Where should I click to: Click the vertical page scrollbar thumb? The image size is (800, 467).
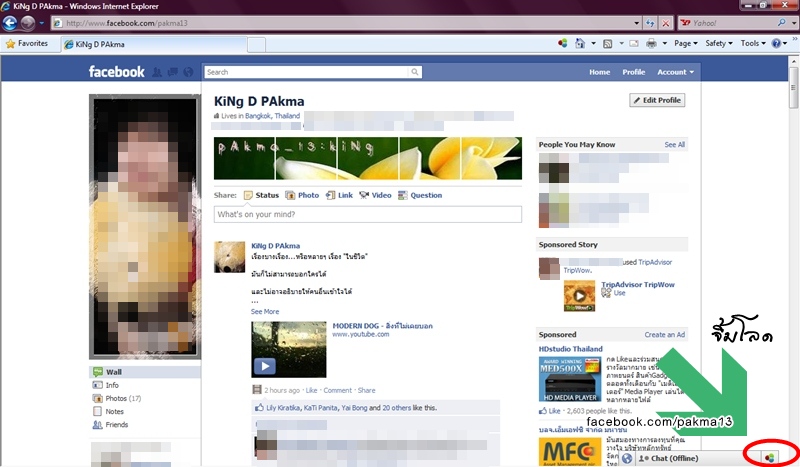pos(793,87)
